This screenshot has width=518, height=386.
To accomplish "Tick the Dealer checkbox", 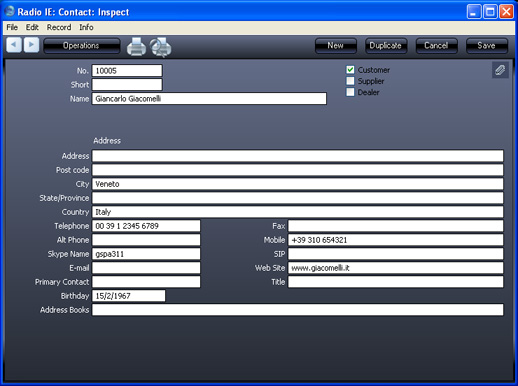I will point(350,92).
